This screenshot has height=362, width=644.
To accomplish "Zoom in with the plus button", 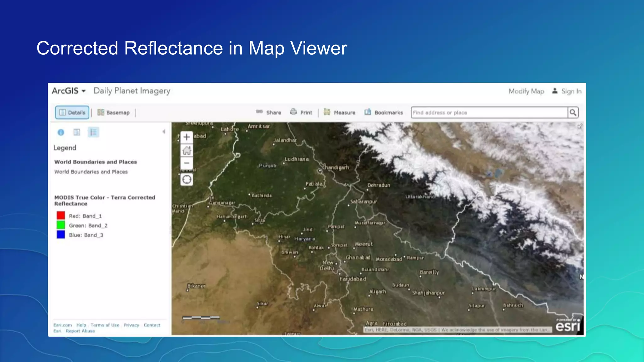I will pyautogui.click(x=187, y=137).
